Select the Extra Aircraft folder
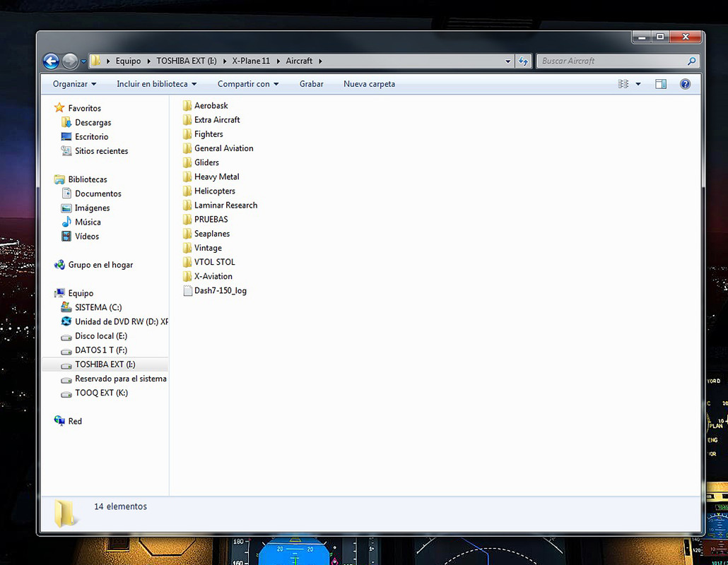Screen dimensions: 728x565 (x=217, y=119)
